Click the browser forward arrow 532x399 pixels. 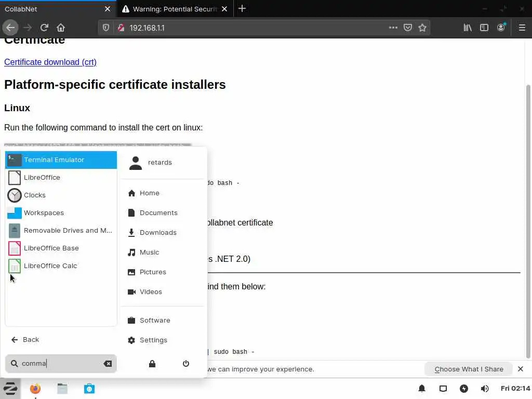tap(28, 28)
